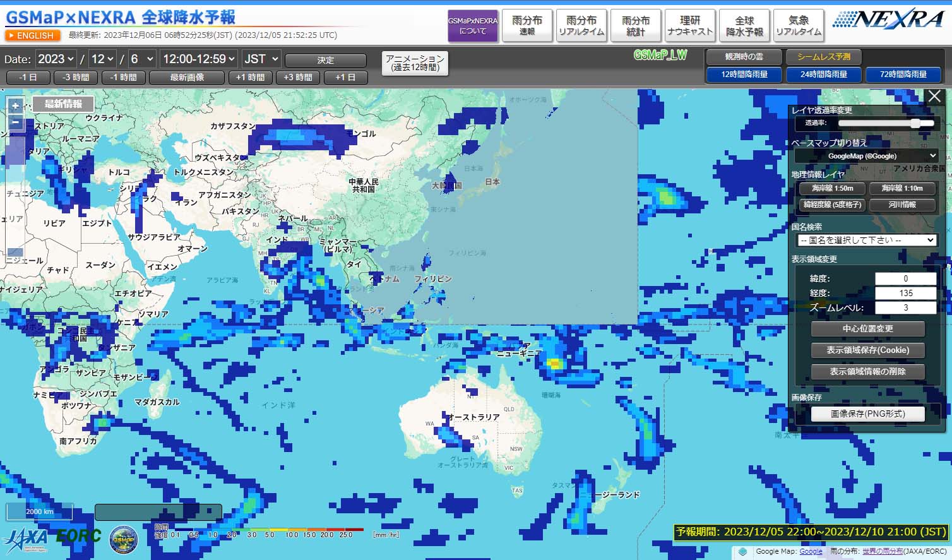Open the month dropdown showing 12

tap(102, 59)
